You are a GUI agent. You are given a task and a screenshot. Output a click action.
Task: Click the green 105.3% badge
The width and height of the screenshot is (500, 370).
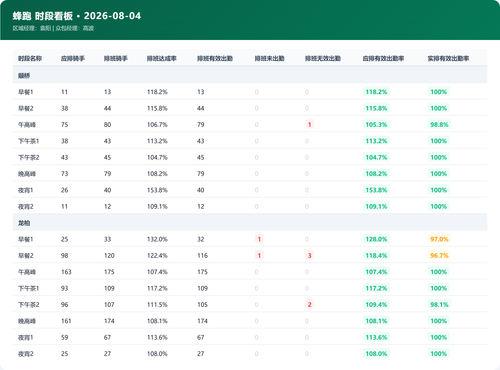tap(376, 125)
